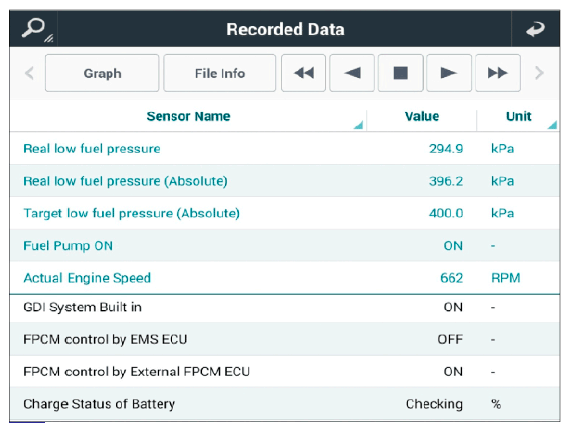Show more toolbar items with right chevron

pos(539,73)
